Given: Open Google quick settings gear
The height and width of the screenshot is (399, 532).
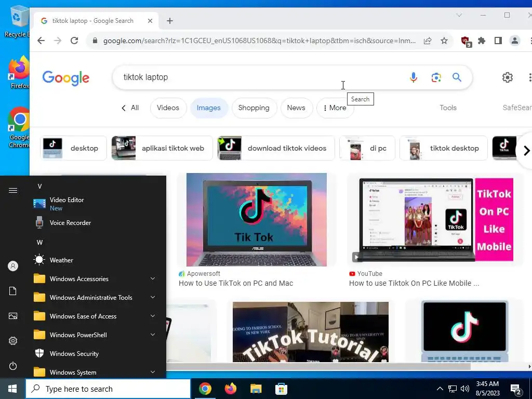Looking at the screenshot, I should [x=507, y=77].
